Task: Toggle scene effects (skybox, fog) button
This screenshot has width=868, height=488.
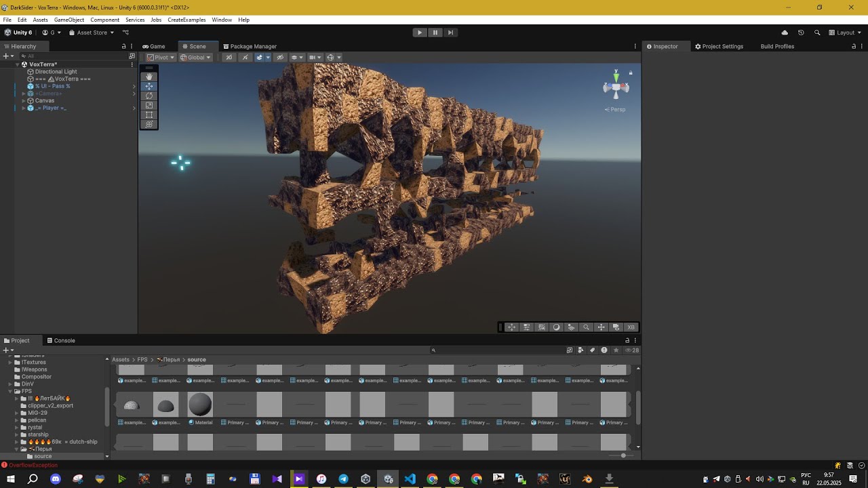Action: click(259, 58)
